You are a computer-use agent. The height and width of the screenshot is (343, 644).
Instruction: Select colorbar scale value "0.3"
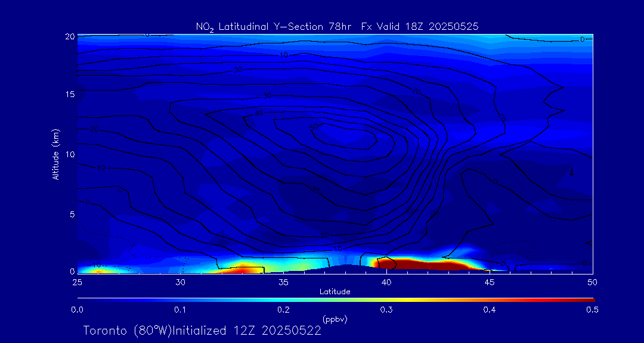[x=386, y=310]
